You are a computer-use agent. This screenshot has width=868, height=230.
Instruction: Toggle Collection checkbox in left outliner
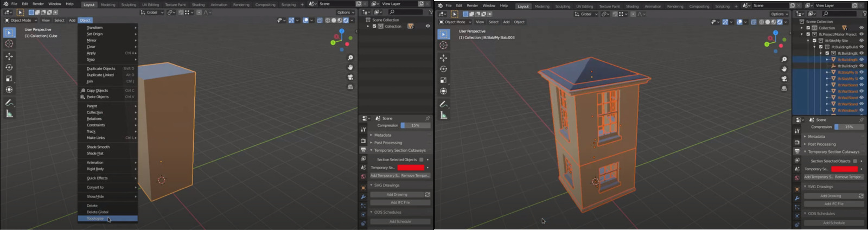pos(374,26)
